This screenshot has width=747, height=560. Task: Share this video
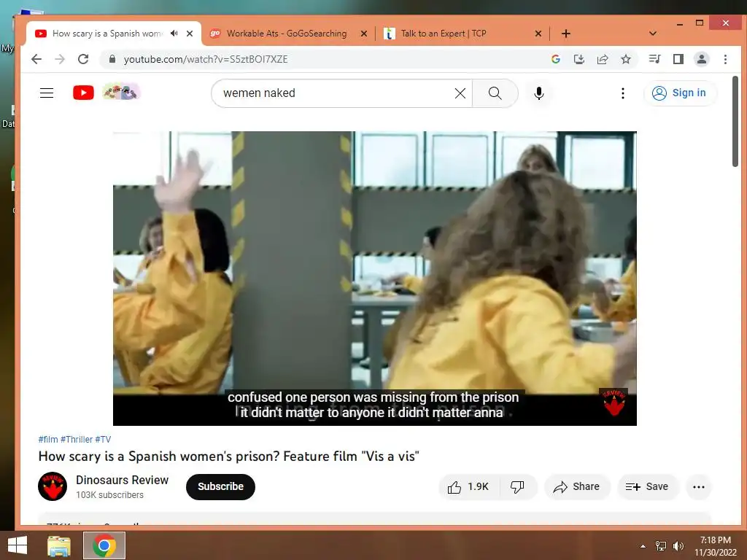click(x=576, y=486)
